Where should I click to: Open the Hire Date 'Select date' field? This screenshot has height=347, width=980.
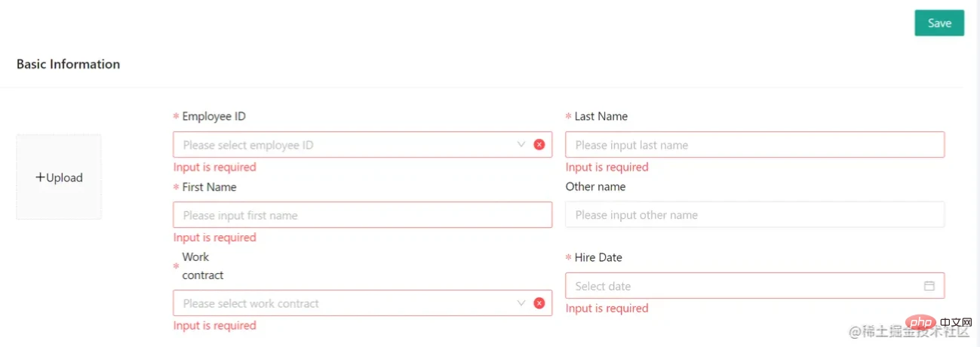point(754,286)
